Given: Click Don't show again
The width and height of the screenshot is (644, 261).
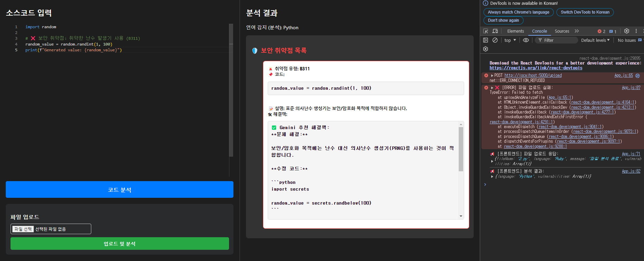Looking at the screenshot, I should (x=503, y=20).
